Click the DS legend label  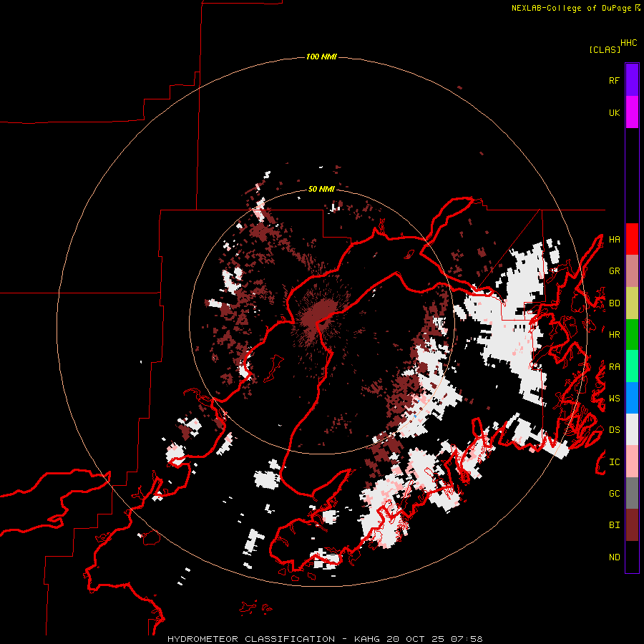[x=614, y=430]
